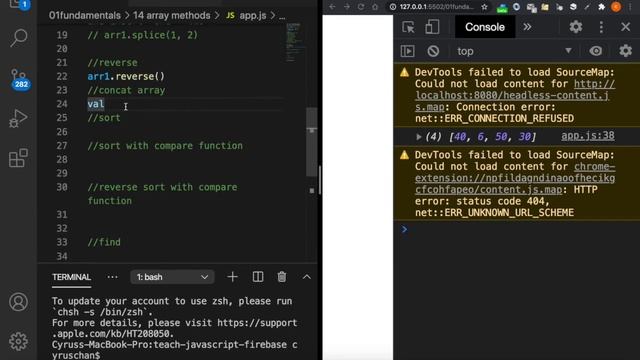Screen dimensions: 640x360
Task: Go to browser home page
Action: [x=375, y=7]
